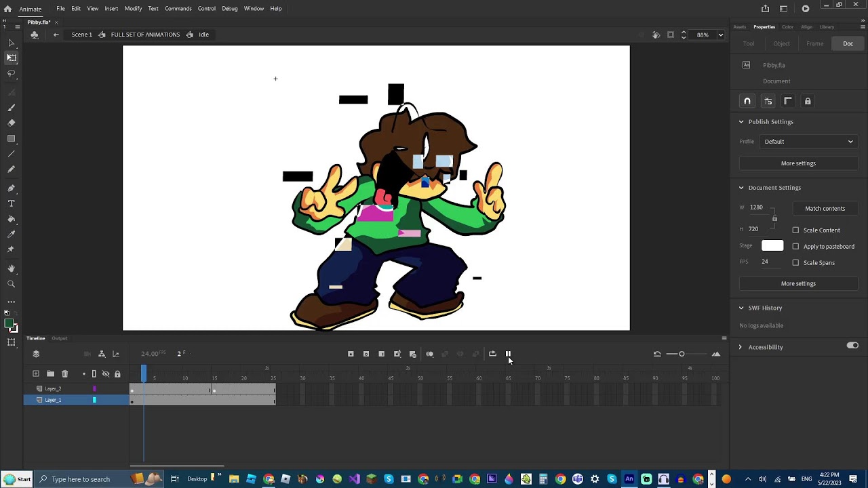Click the Insert Blank Keyframe icon
Viewport: 868px width, 488px height.
[x=366, y=354]
